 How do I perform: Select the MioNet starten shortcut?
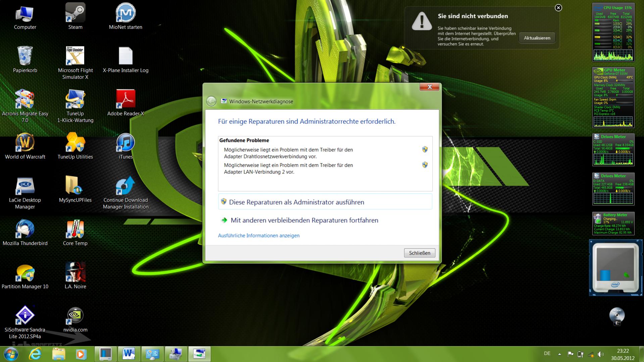[126, 17]
